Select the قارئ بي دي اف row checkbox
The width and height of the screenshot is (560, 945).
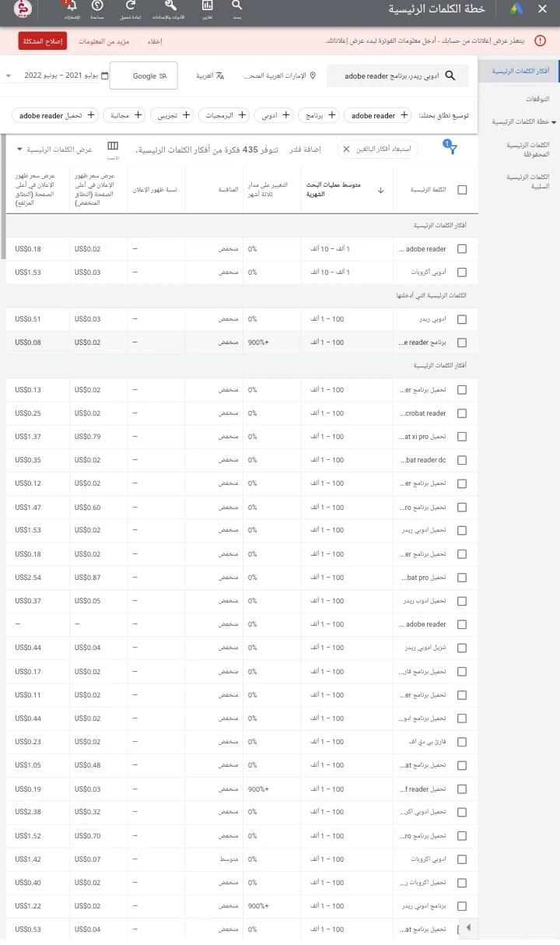click(462, 742)
